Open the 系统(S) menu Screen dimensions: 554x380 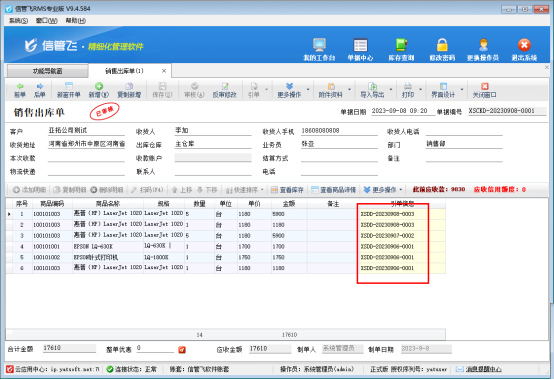pyautogui.click(x=18, y=21)
